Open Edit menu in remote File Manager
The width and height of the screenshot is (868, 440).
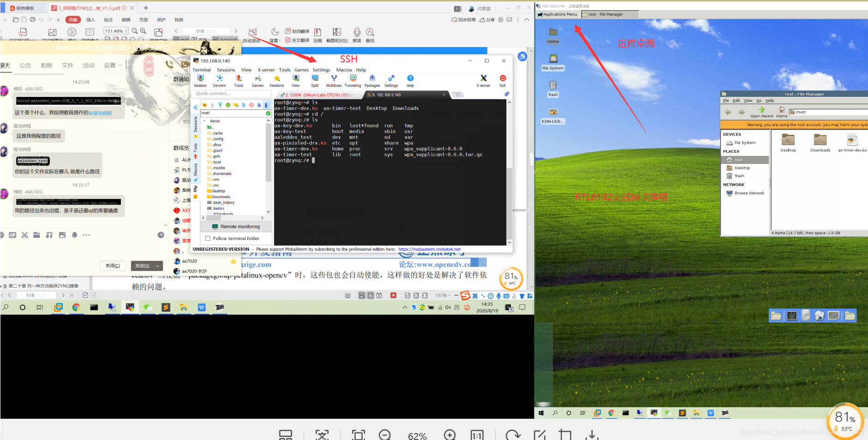736,100
